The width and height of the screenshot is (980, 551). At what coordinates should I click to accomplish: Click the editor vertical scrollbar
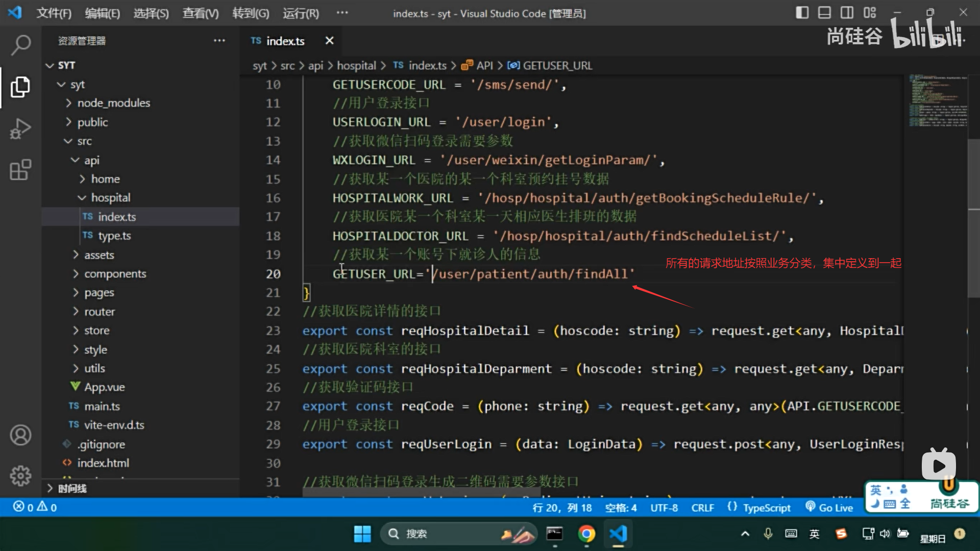point(973,219)
